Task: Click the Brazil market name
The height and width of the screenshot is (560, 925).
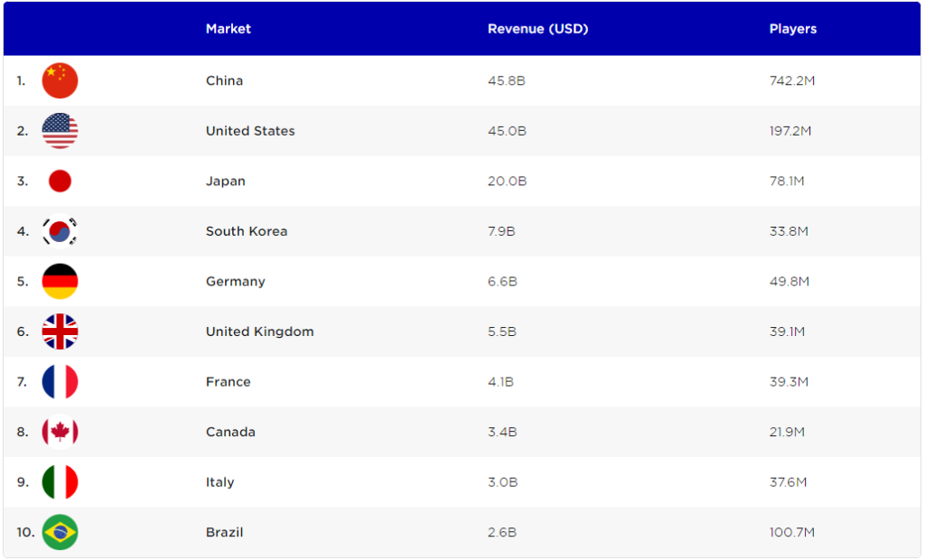Action: click(x=224, y=532)
